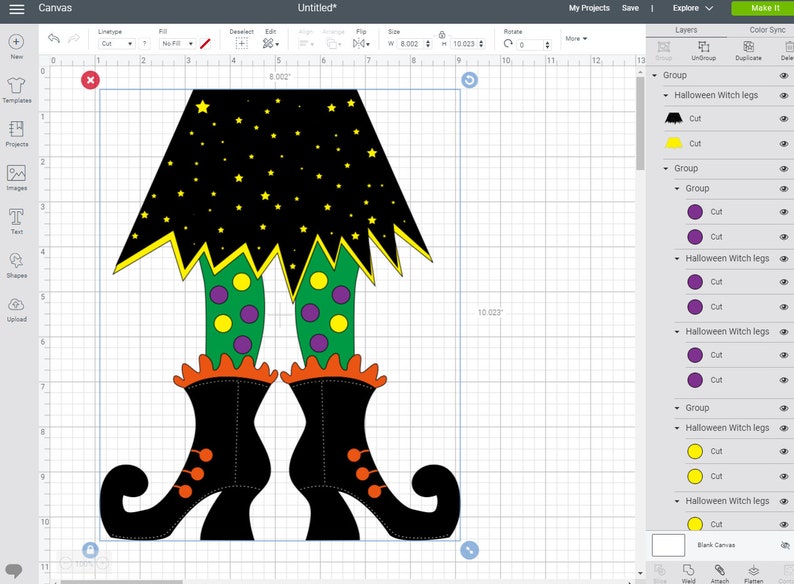Click the layers panel vertical scrollbar
Screen dimensions: 794x584
pos(641,124)
